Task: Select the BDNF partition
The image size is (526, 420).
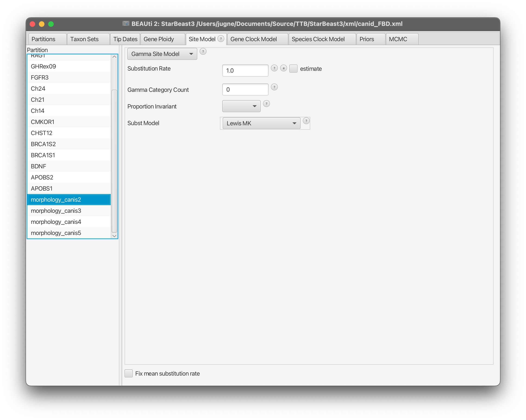Action: [39, 166]
